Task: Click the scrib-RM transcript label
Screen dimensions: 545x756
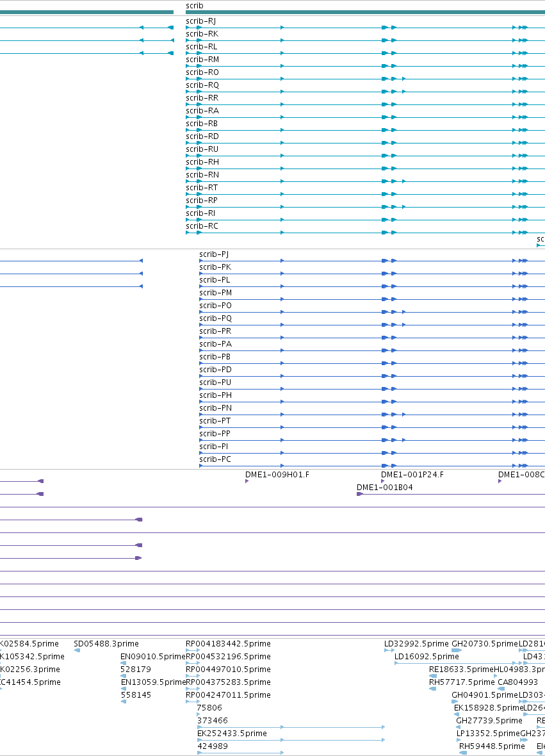Action: 202,60
